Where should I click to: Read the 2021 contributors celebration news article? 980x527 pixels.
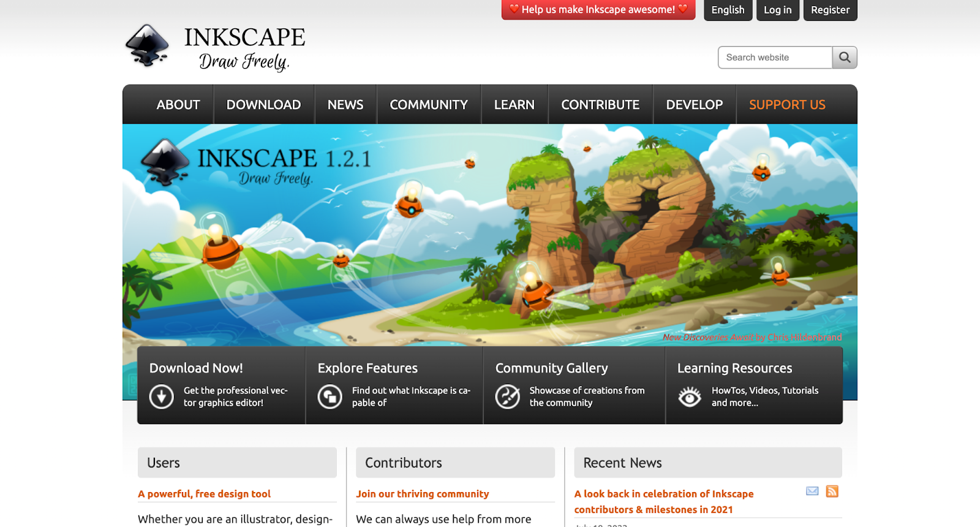pos(664,501)
